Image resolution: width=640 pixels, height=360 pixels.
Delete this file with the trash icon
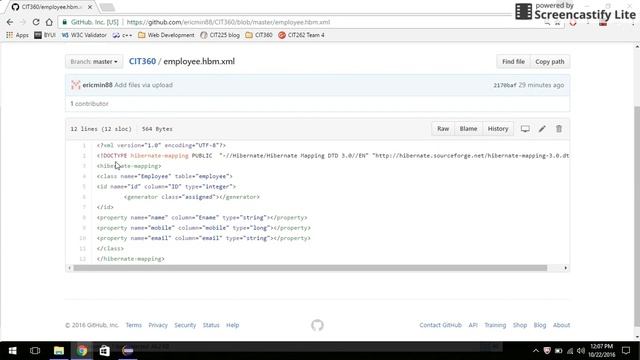click(x=559, y=129)
